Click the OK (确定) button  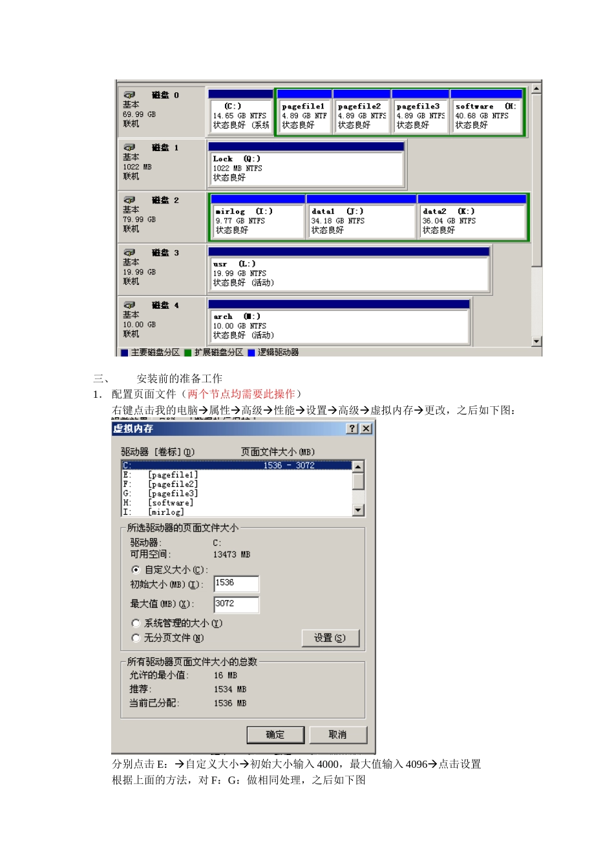275,735
